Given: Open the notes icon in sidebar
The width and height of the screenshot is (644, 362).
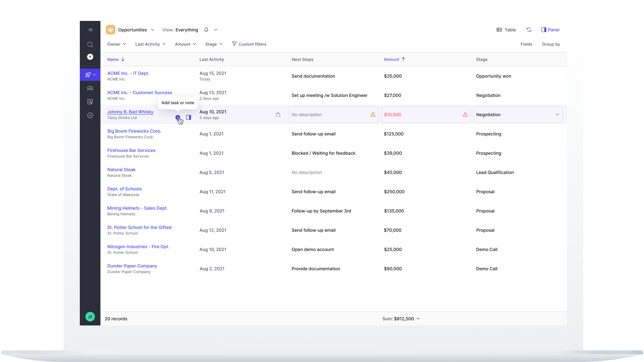Looking at the screenshot, I should click(90, 102).
